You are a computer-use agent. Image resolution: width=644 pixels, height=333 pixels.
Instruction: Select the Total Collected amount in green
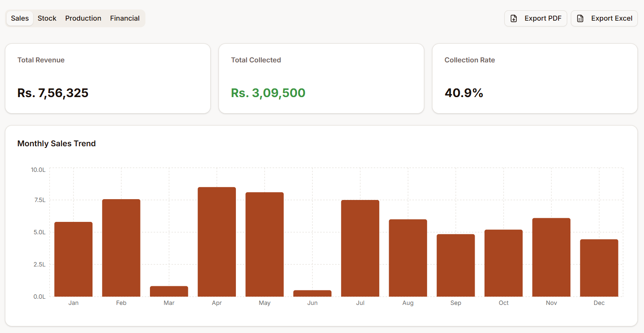pyautogui.click(x=268, y=93)
